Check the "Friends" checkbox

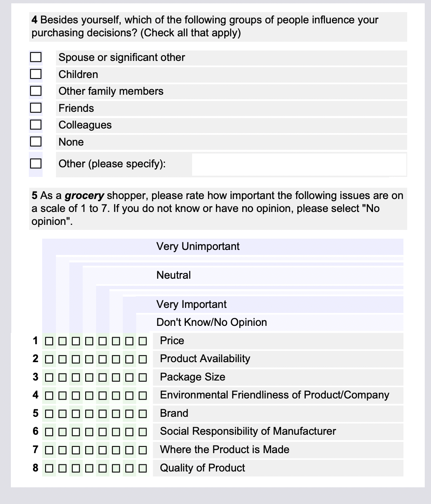(x=35, y=108)
